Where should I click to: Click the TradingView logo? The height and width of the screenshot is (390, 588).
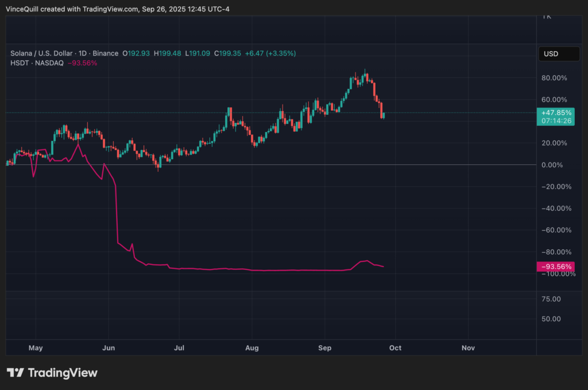(52, 373)
